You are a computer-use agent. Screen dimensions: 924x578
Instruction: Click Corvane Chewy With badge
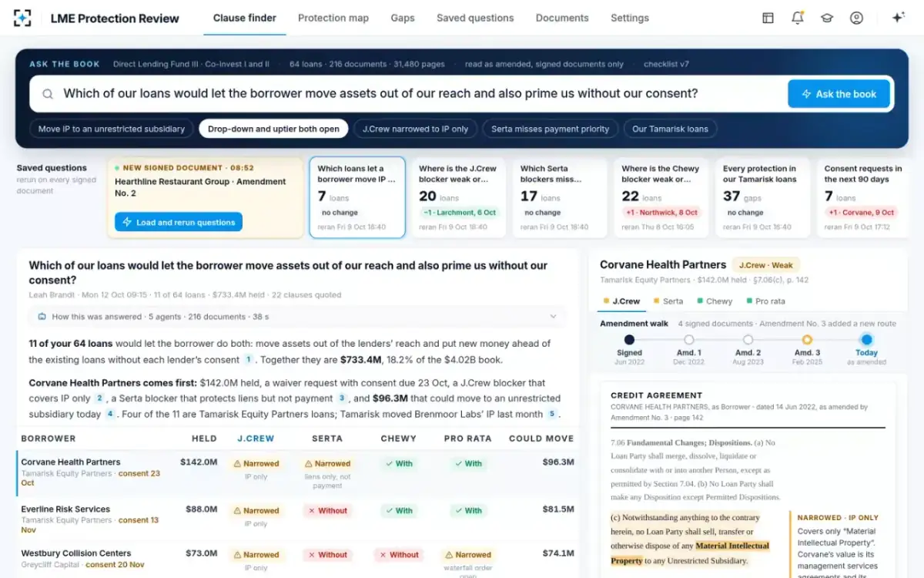[398, 463]
